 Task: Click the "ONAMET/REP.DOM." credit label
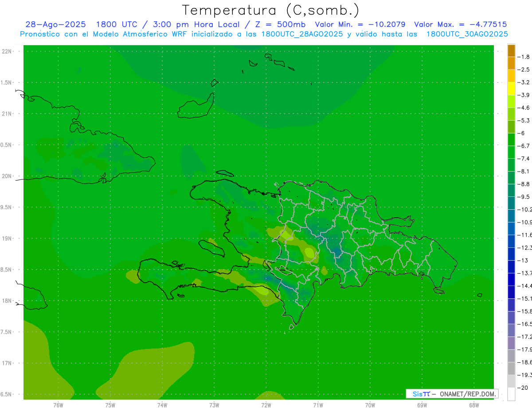pos(468,394)
